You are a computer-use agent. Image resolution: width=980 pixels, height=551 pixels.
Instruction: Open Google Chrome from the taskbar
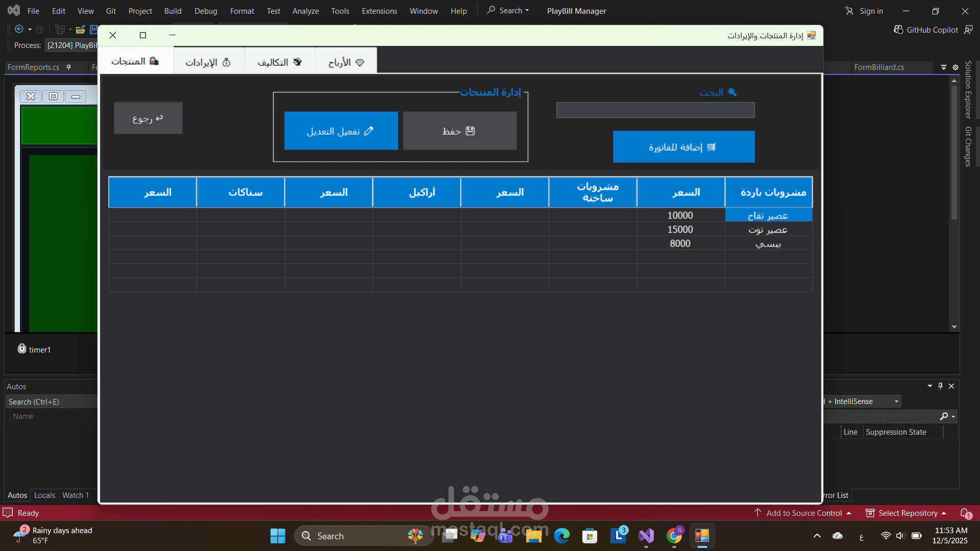(674, 536)
